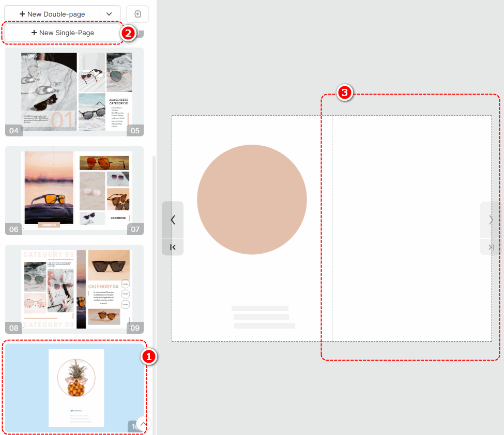Go to the previous page arrow

[x=173, y=220]
